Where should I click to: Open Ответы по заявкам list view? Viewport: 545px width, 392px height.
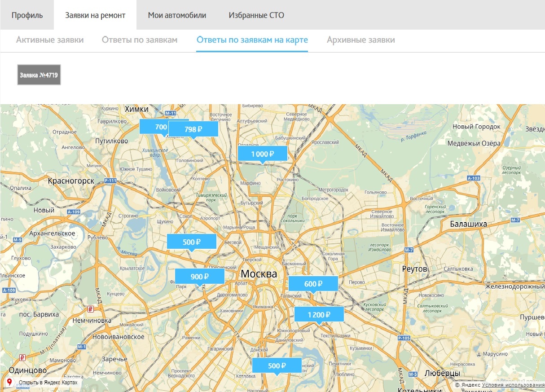(140, 40)
